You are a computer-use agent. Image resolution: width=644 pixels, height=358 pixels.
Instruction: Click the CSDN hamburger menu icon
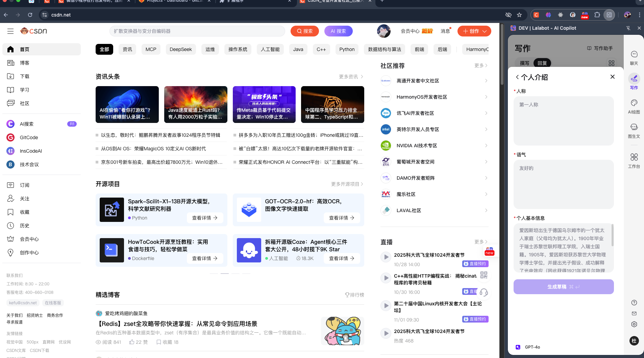[10, 31]
